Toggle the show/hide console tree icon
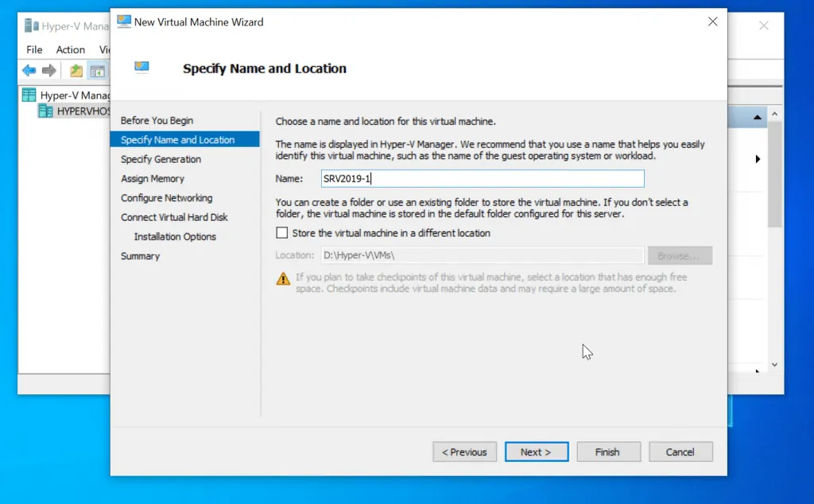 pos(97,71)
